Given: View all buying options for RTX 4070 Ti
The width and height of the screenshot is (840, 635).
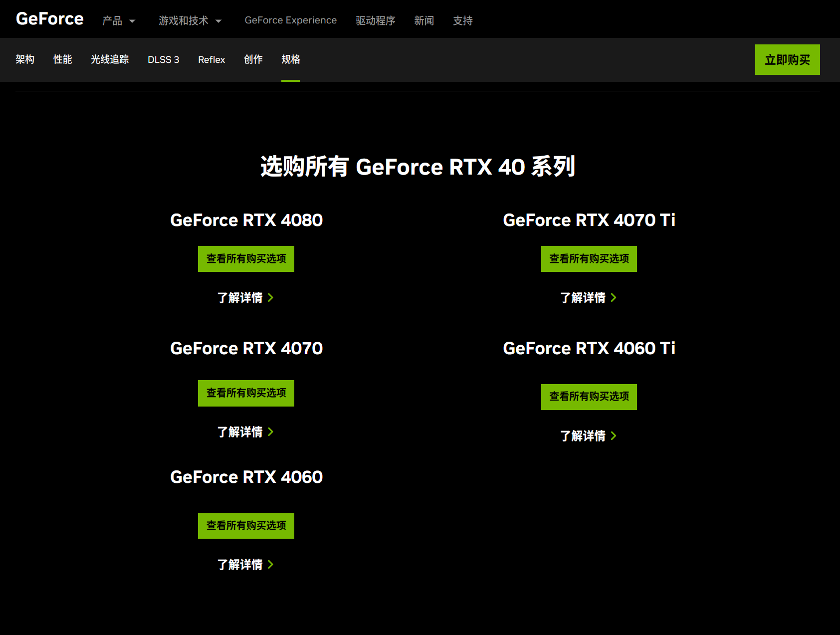Looking at the screenshot, I should pyautogui.click(x=589, y=259).
